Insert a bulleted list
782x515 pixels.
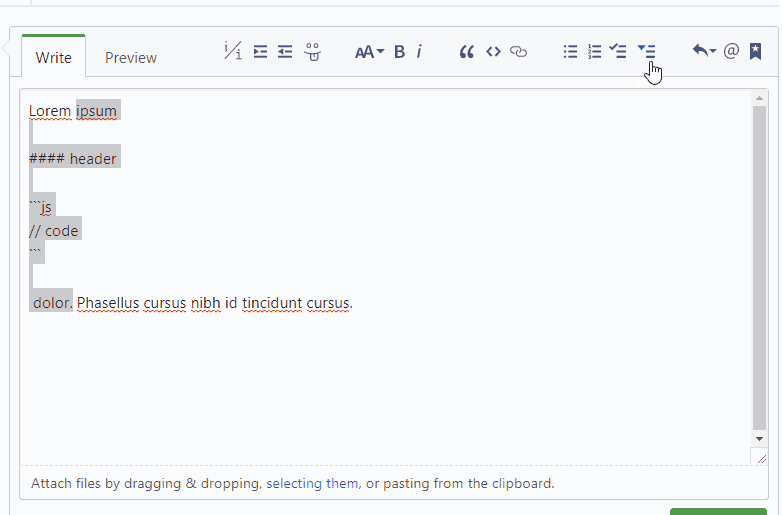[x=570, y=51]
